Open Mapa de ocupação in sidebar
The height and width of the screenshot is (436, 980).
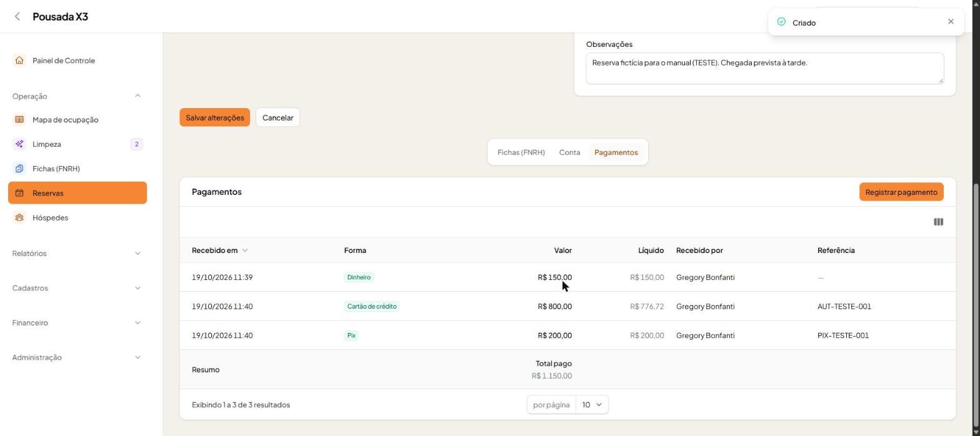(77, 120)
